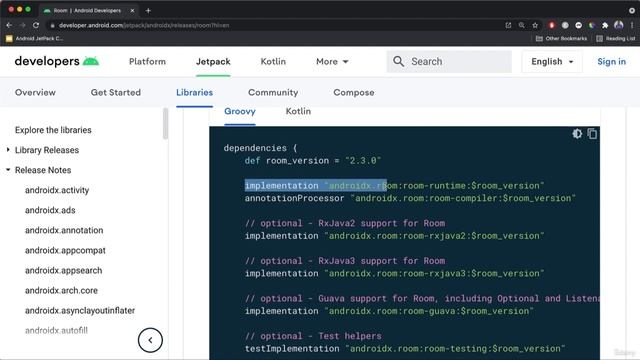Open the androidx.activity release notes
This screenshot has width=640, height=360.
click(x=57, y=190)
